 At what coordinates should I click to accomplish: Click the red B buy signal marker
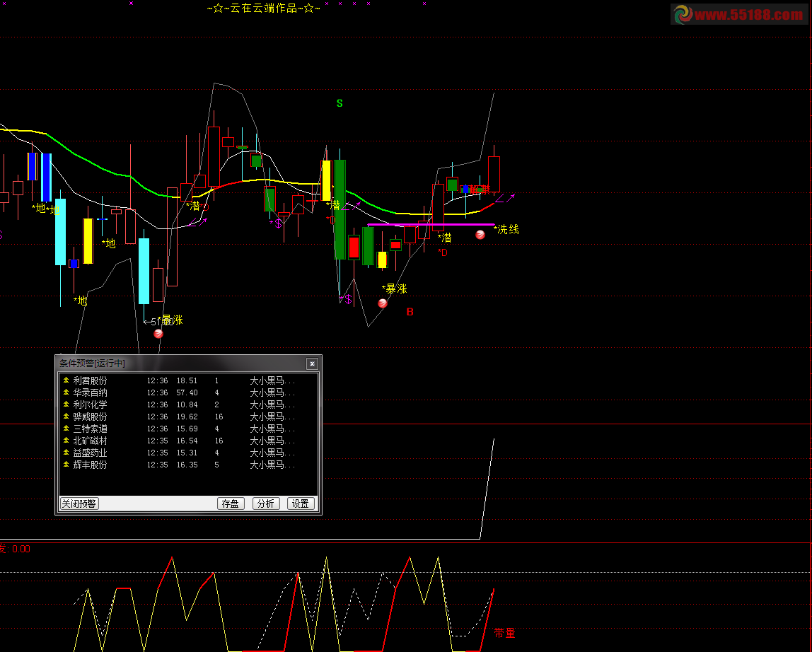410,312
